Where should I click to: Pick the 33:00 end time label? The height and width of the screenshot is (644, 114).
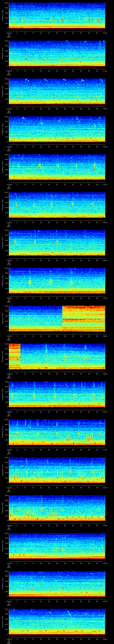[105, 147]
